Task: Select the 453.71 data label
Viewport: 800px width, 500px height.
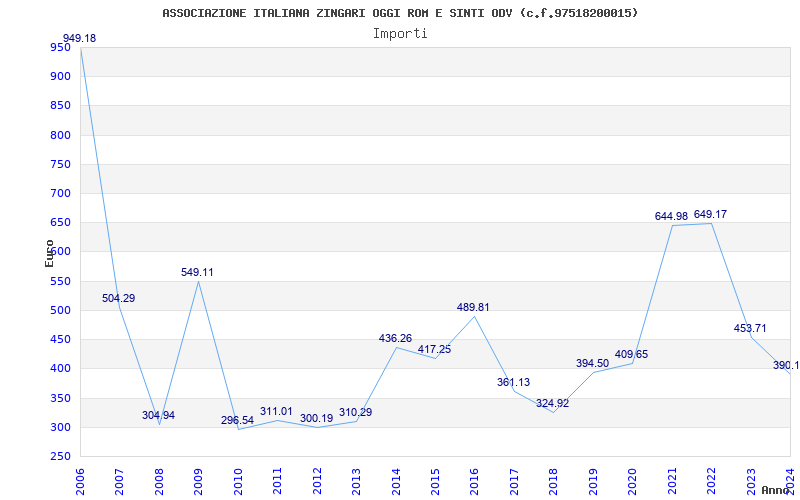Action: [750, 329]
